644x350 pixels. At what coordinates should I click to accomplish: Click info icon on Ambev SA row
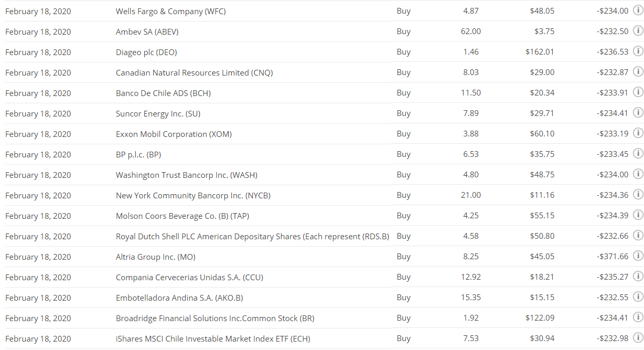pyautogui.click(x=638, y=30)
